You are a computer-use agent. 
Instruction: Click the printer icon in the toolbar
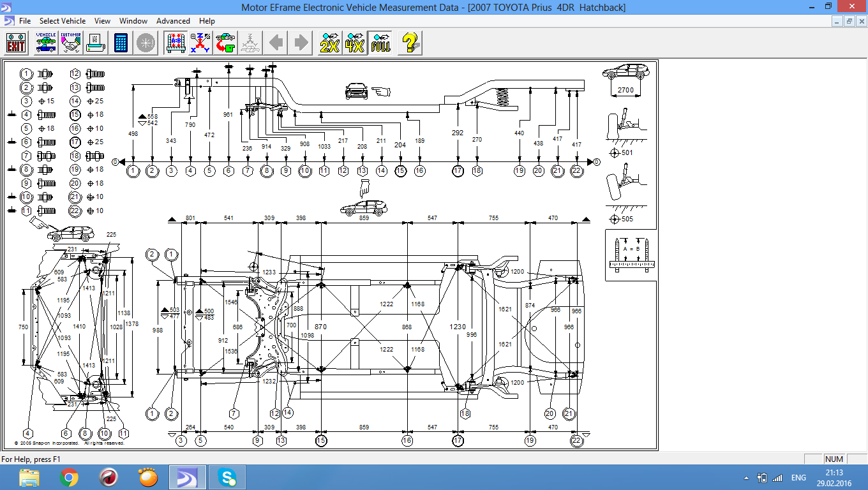pyautogui.click(x=95, y=43)
